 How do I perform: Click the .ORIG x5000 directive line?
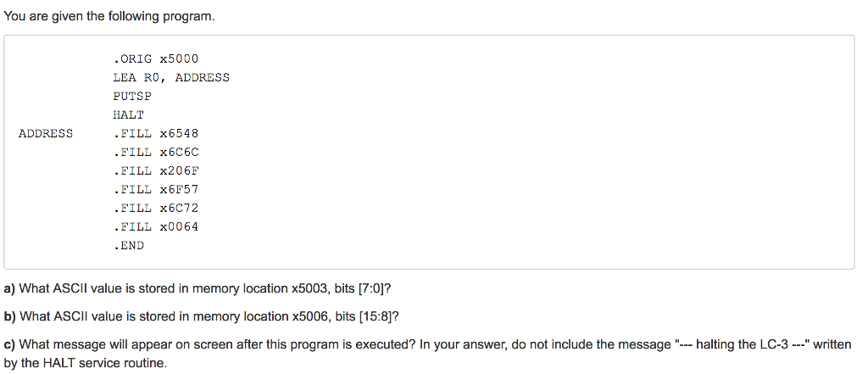[x=156, y=59]
